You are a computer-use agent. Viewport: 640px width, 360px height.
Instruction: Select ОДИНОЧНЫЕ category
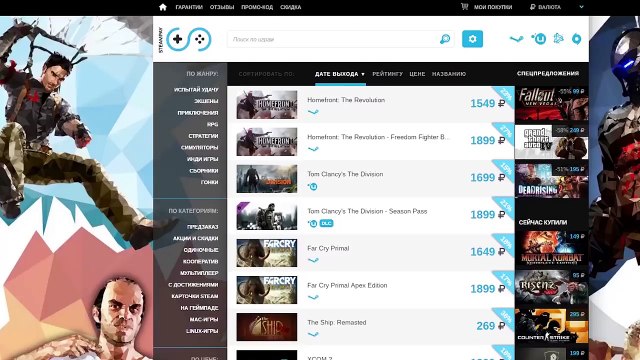201,250
